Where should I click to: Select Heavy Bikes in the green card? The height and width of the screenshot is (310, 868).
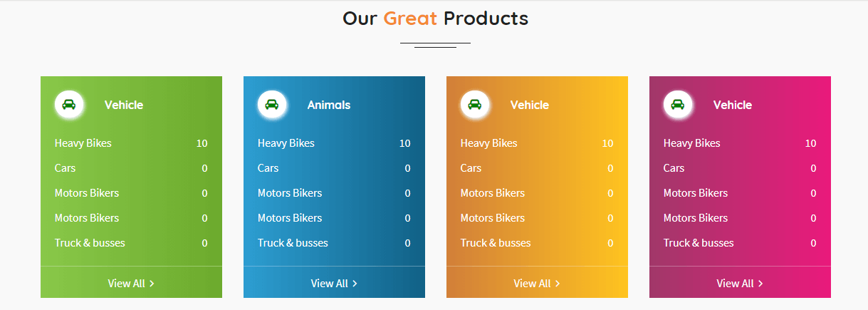coord(83,143)
